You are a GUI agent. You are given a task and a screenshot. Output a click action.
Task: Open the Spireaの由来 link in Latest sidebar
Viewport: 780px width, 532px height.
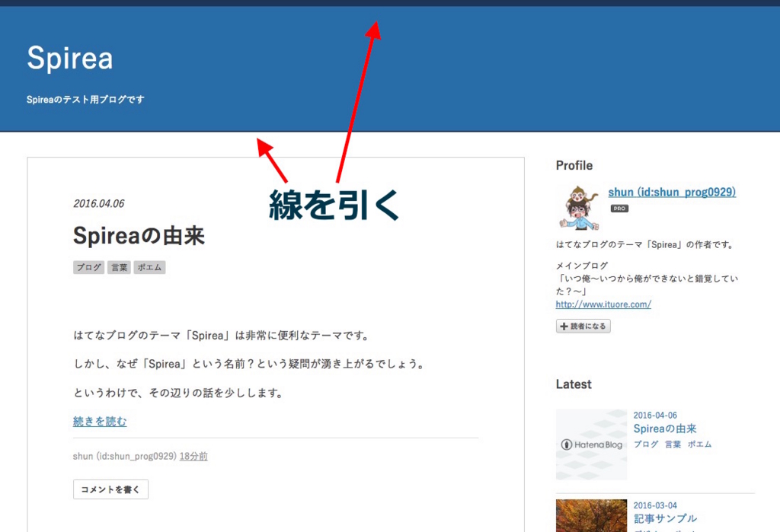[x=664, y=428]
